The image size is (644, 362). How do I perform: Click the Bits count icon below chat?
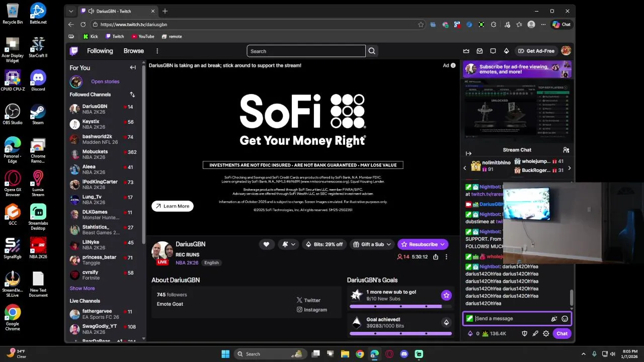(x=474, y=333)
